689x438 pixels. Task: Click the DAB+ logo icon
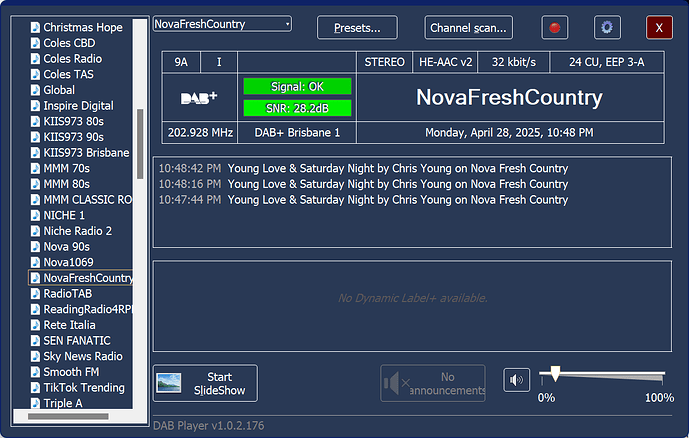(199, 98)
